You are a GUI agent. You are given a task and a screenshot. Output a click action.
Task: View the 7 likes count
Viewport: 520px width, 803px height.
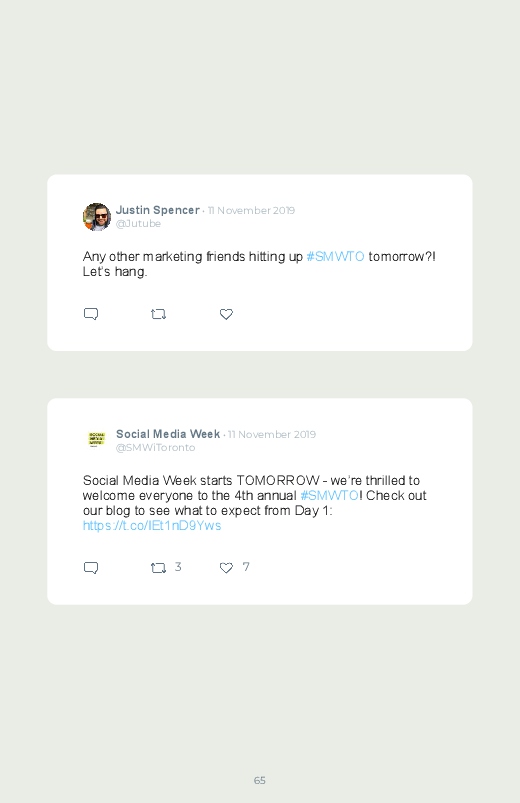point(246,567)
